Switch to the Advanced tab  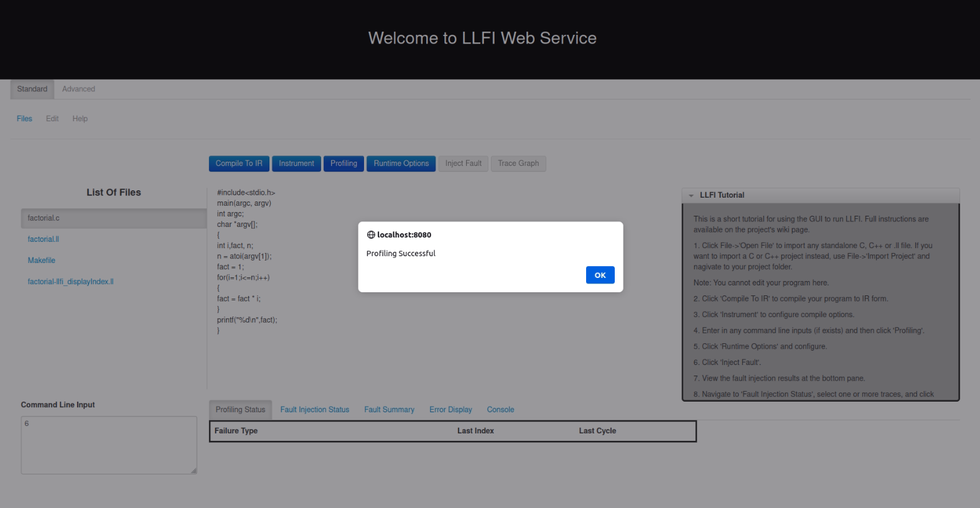click(x=78, y=89)
